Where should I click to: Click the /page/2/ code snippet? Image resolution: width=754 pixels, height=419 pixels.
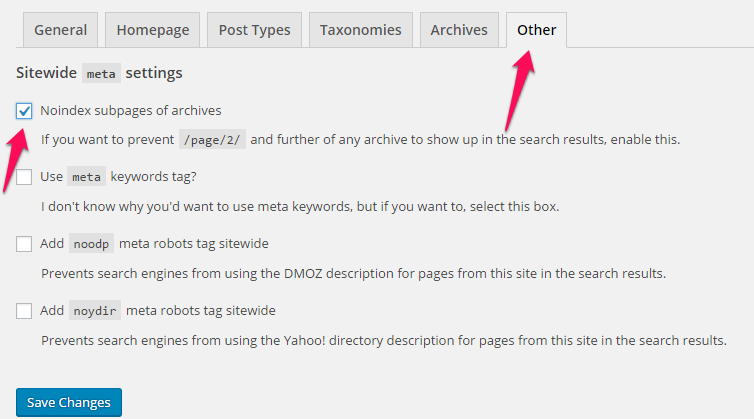(x=212, y=140)
